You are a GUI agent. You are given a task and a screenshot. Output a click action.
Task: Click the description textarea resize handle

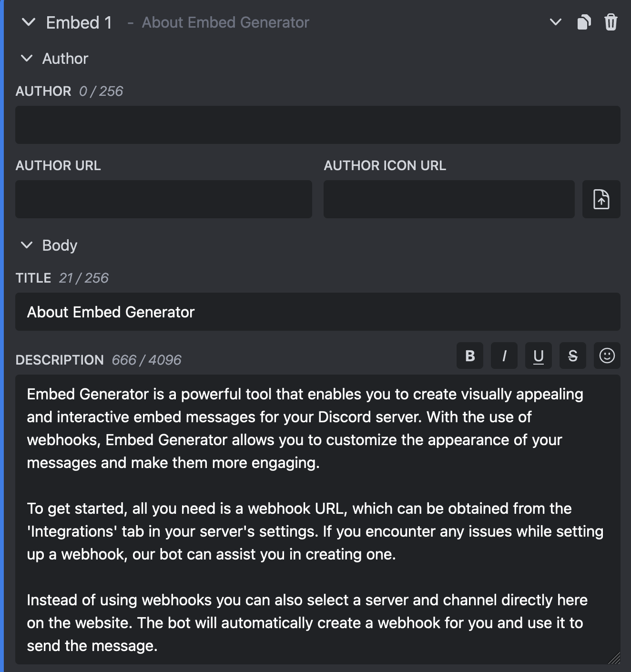pyautogui.click(x=614, y=658)
